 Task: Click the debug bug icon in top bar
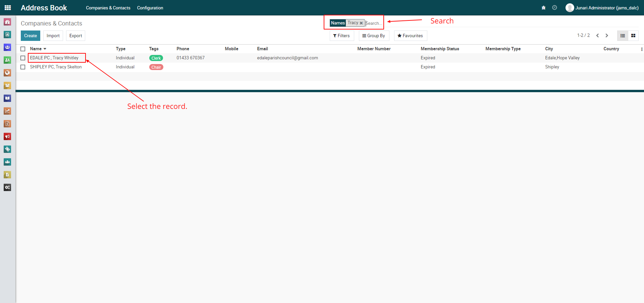coord(543,8)
